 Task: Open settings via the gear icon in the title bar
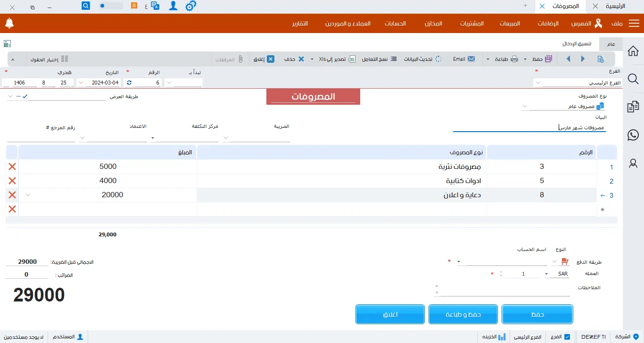[190, 6]
